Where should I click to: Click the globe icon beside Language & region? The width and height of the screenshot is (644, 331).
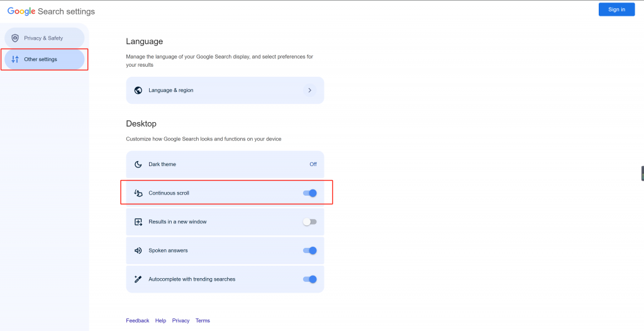point(138,90)
